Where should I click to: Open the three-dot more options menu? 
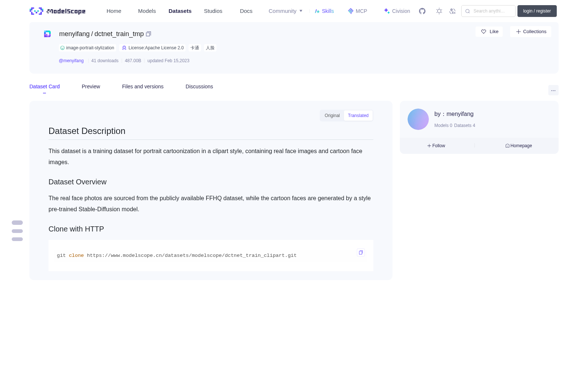(553, 91)
